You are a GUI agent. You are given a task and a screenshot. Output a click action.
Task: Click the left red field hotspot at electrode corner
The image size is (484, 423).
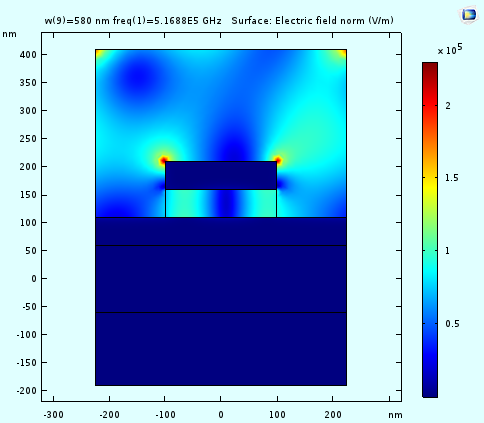pyautogui.click(x=163, y=161)
